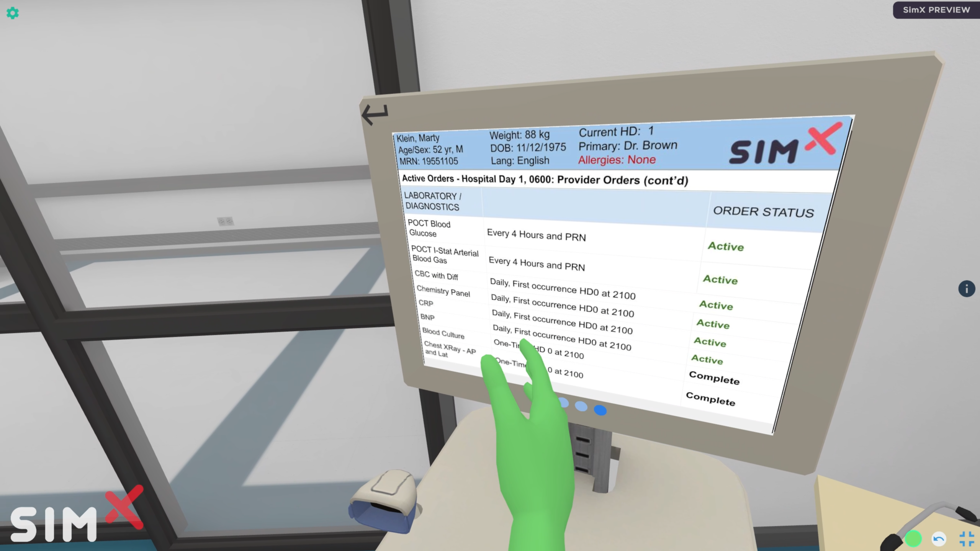Viewport: 980px width, 551px height.
Task: Click the "Active" status for Chemistry Panel
Action: click(x=713, y=324)
